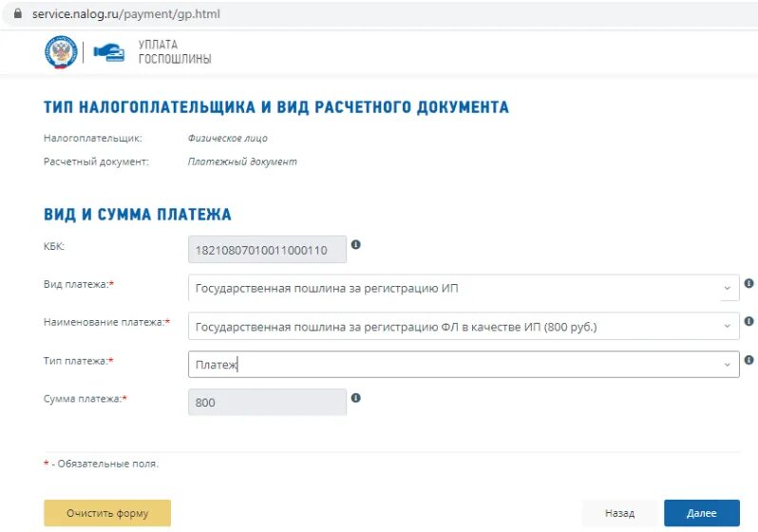Show info for Наименование платежа field
Viewport: 758px width, 532px height.
(x=749, y=321)
